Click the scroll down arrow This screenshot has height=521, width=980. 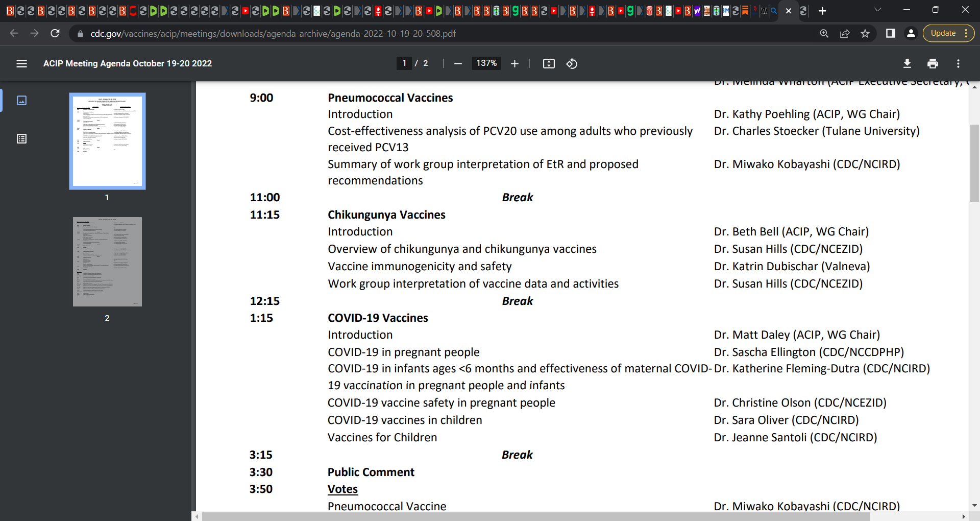point(974,506)
